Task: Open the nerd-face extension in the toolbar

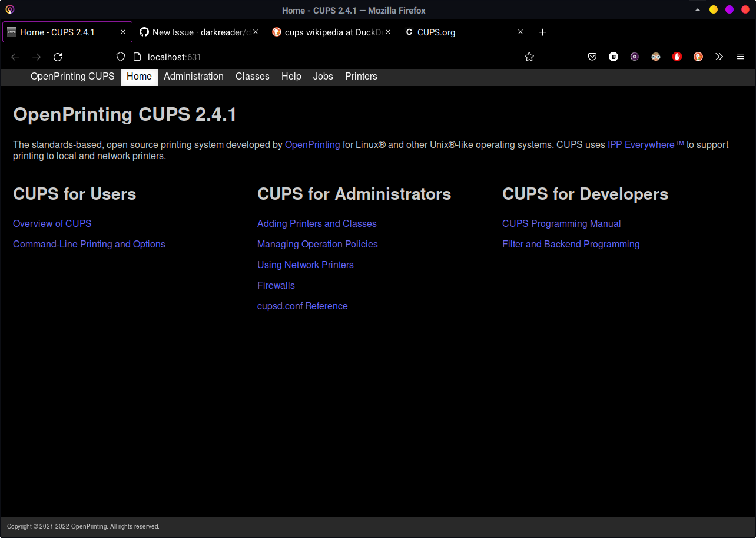Action: (x=656, y=57)
